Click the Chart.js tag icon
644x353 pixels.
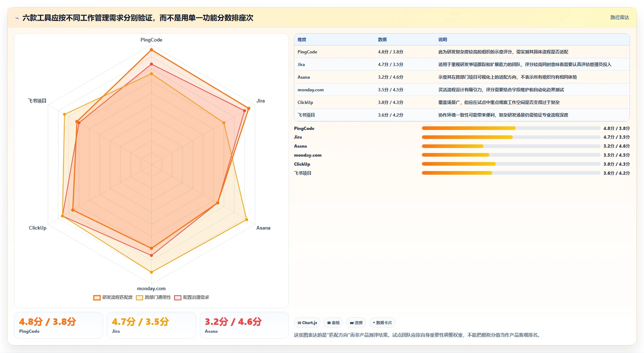299,323
